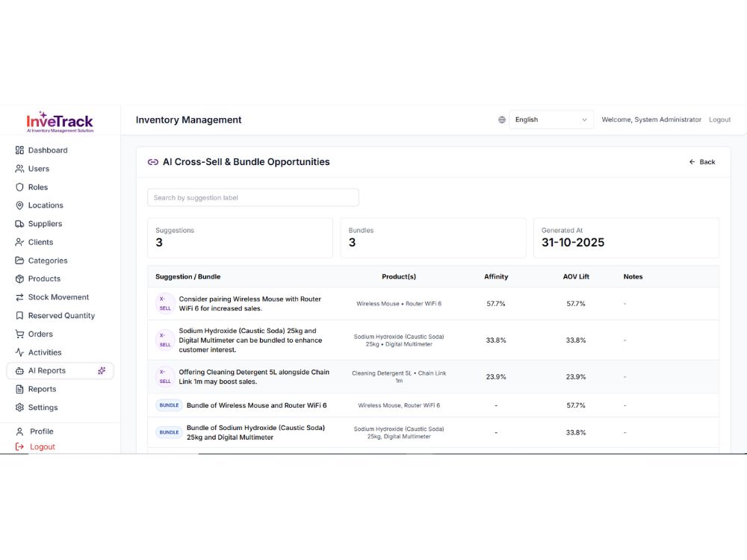This screenshot has height=560, width=747.
Task: Click the Suggestion / Bundle column header
Action: click(x=187, y=277)
